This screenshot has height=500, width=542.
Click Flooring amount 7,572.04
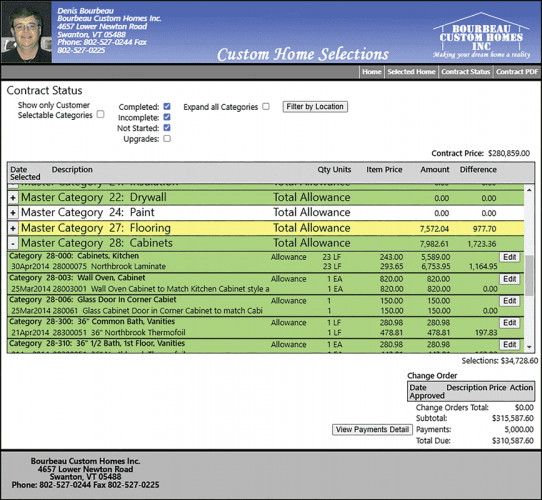tap(434, 229)
